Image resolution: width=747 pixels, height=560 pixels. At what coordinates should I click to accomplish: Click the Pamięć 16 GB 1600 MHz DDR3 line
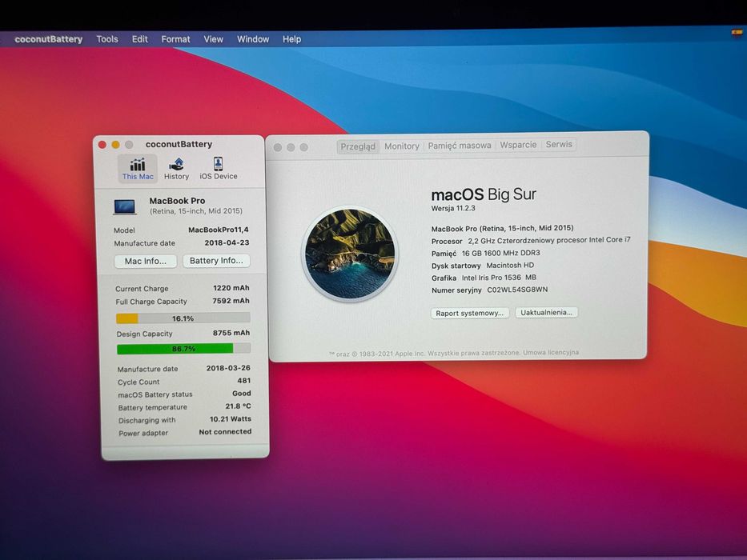click(x=485, y=254)
